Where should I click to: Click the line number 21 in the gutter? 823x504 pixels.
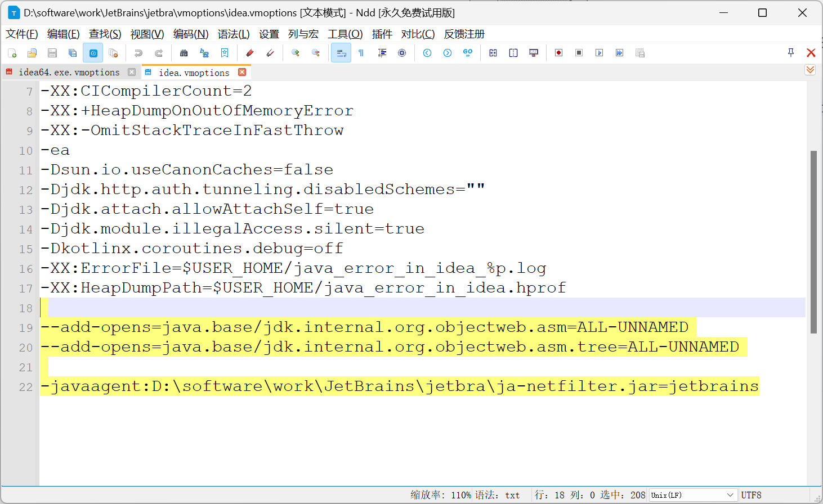point(26,367)
